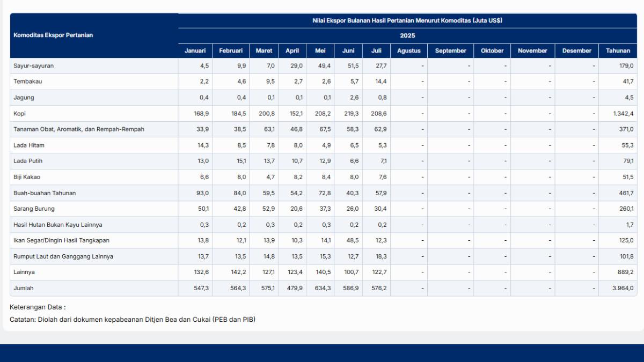The image size is (644, 362).
Task: Click the Agustus column header
Action: (409, 51)
